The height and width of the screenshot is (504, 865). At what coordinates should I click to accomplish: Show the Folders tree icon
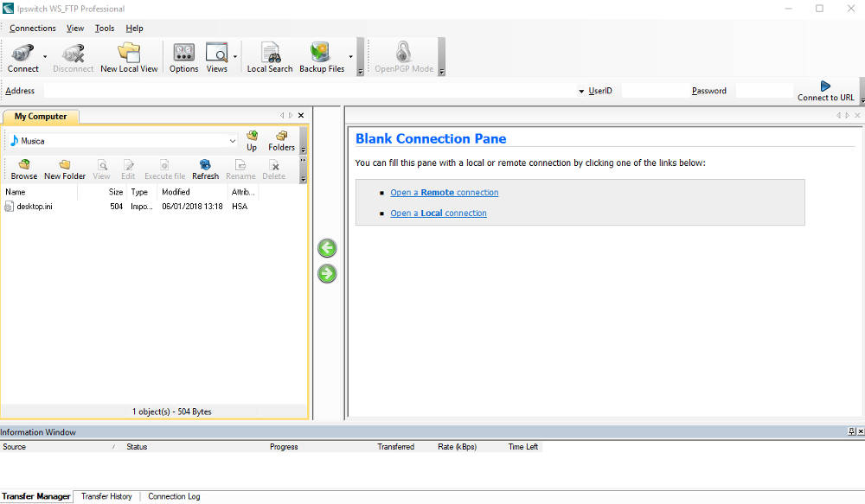click(x=281, y=141)
